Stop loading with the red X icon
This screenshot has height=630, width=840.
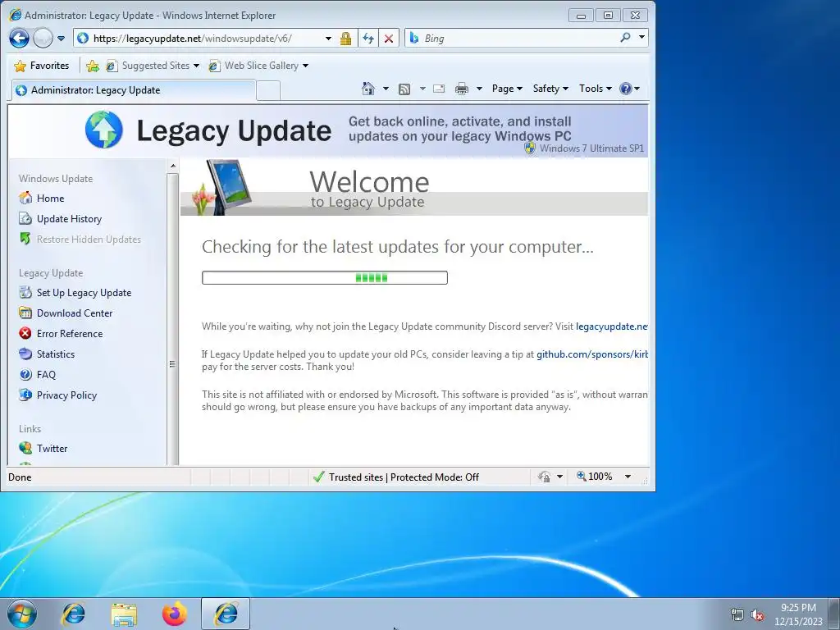(389, 39)
